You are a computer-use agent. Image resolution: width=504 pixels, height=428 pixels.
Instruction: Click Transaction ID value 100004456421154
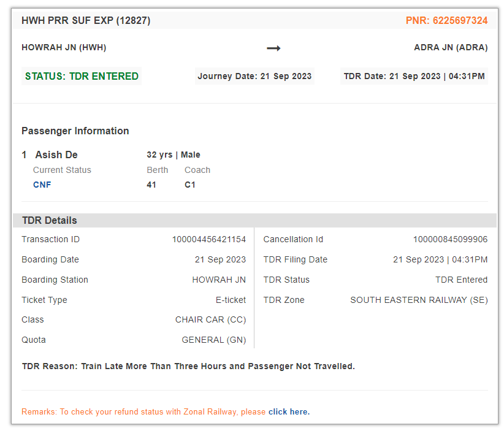209,240
